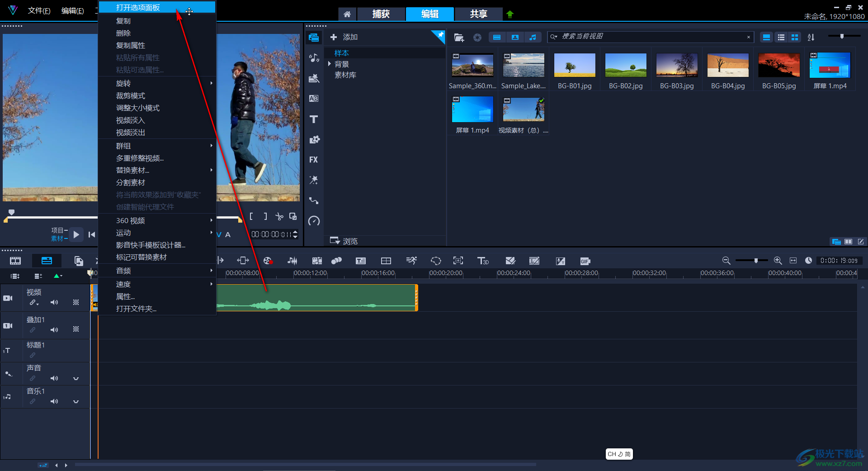Adjust the library thumbnail size slider
868x471 pixels.
pos(842,36)
